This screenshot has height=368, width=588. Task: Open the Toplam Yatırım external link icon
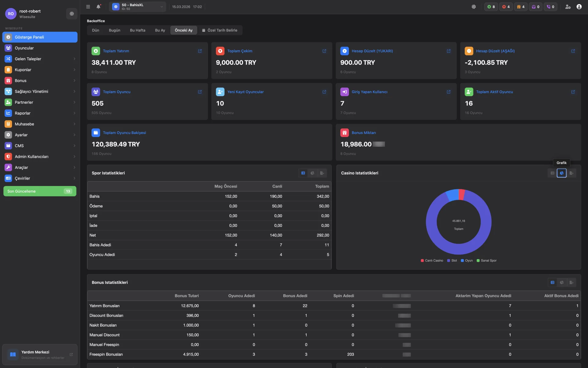(x=200, y=51)
